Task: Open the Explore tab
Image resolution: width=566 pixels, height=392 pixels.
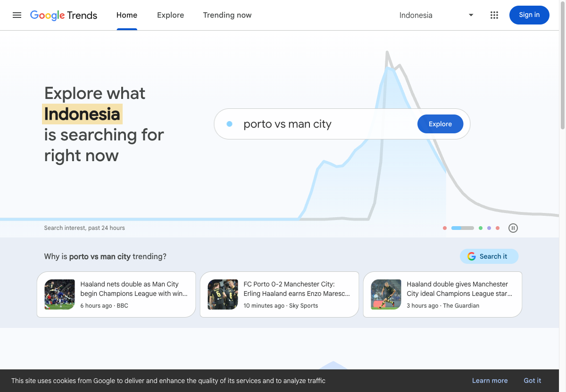Action: coord(171,15)
